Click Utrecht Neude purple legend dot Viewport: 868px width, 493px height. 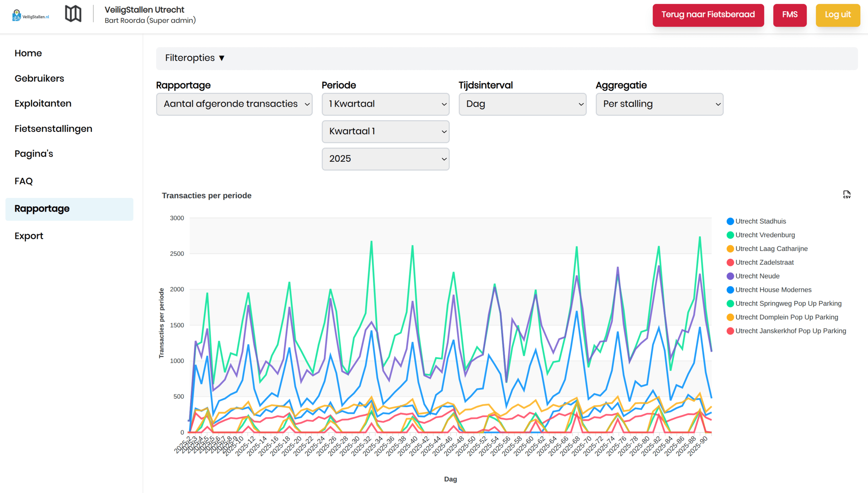click(730, 276)
